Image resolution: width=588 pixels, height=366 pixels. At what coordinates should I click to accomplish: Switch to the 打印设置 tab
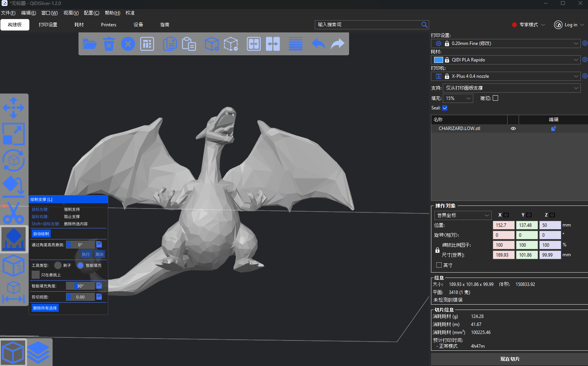[48, 25]
